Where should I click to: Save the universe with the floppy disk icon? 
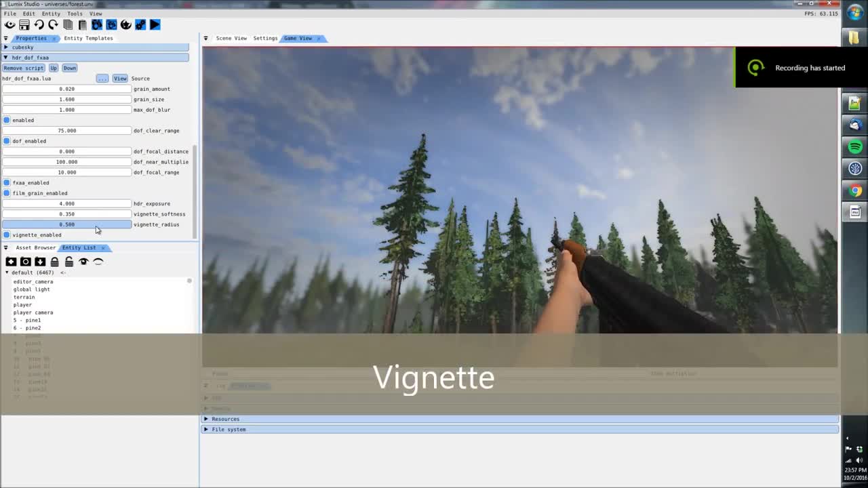tap(24, 25)
